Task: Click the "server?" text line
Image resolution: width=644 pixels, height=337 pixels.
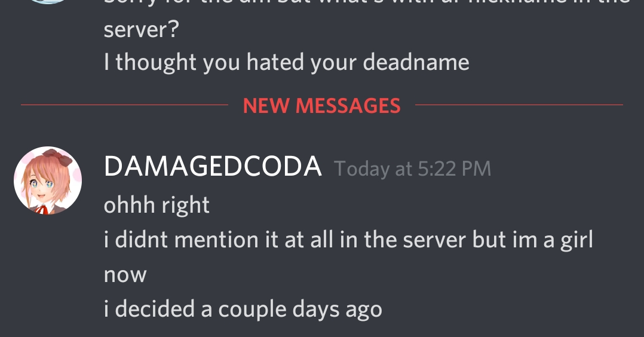Action: (141, 30)
